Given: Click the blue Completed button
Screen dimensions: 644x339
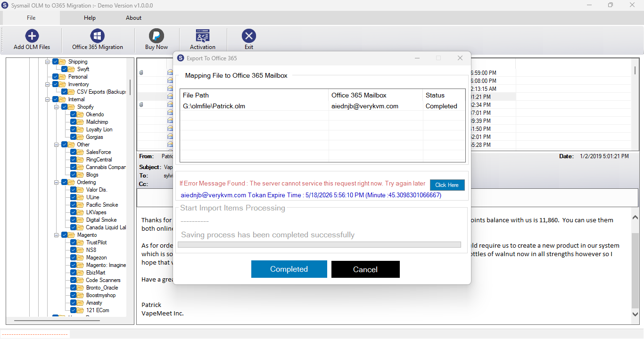Looking at the screenshot, I should click(289, 269).
